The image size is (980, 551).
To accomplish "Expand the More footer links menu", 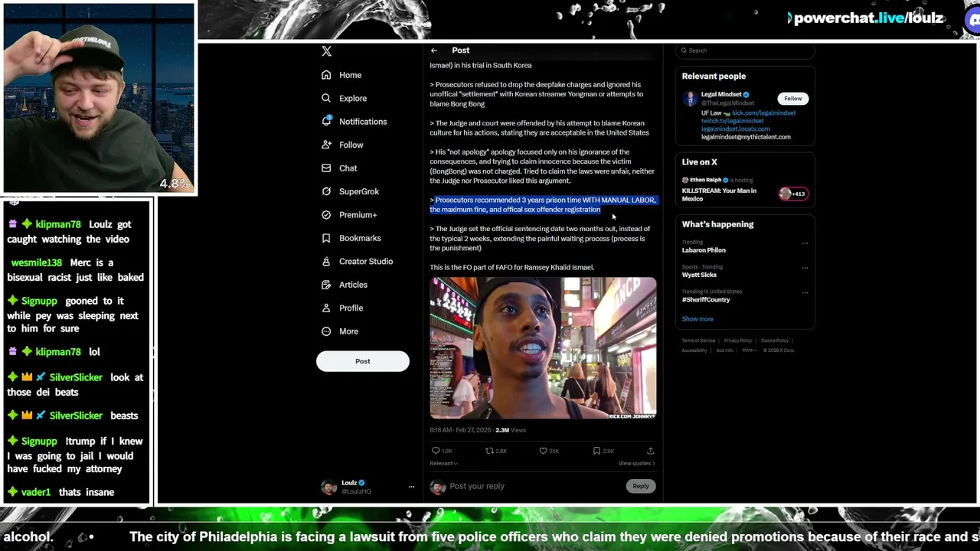I will (x=750, y=350).
